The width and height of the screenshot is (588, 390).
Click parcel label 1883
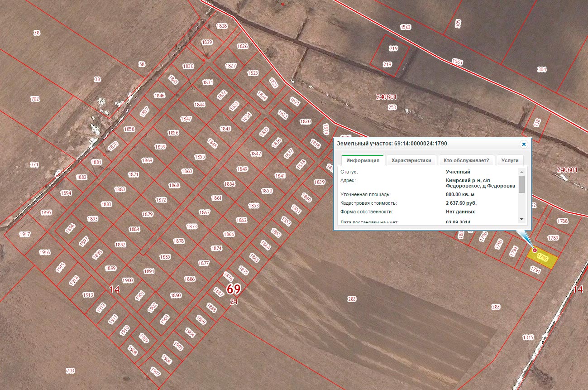106,204
